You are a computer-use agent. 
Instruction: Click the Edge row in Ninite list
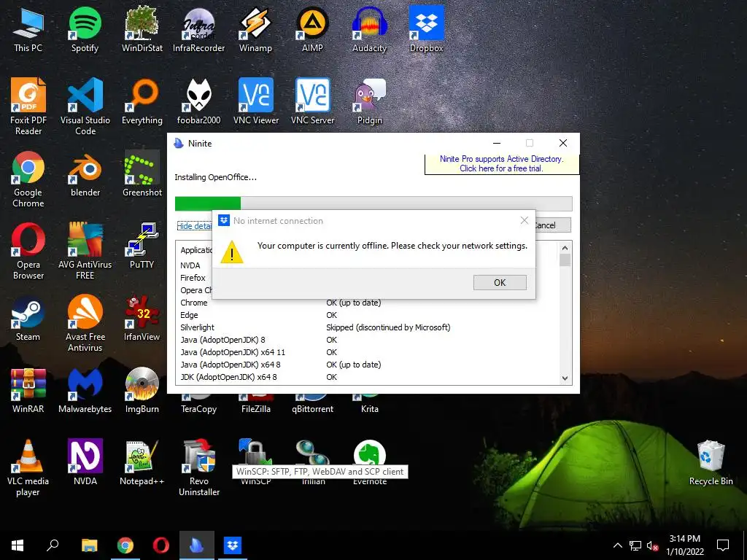tap(367, 315)
